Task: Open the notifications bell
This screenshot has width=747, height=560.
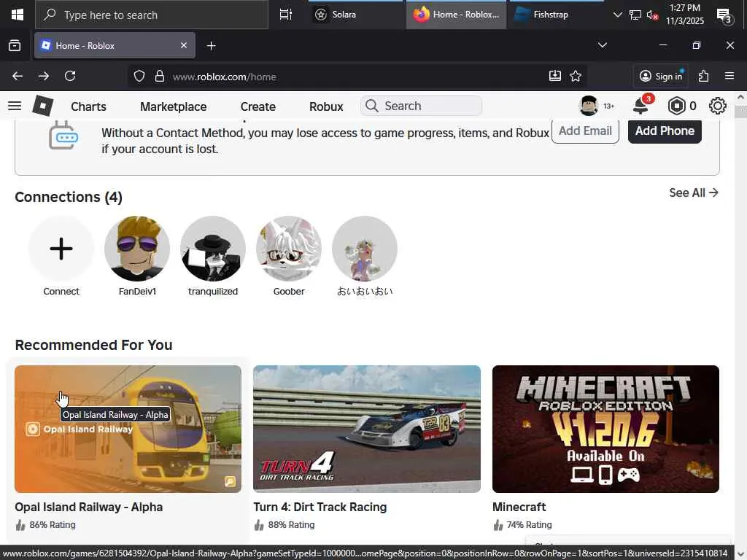Action: click(x=640, y=106)
